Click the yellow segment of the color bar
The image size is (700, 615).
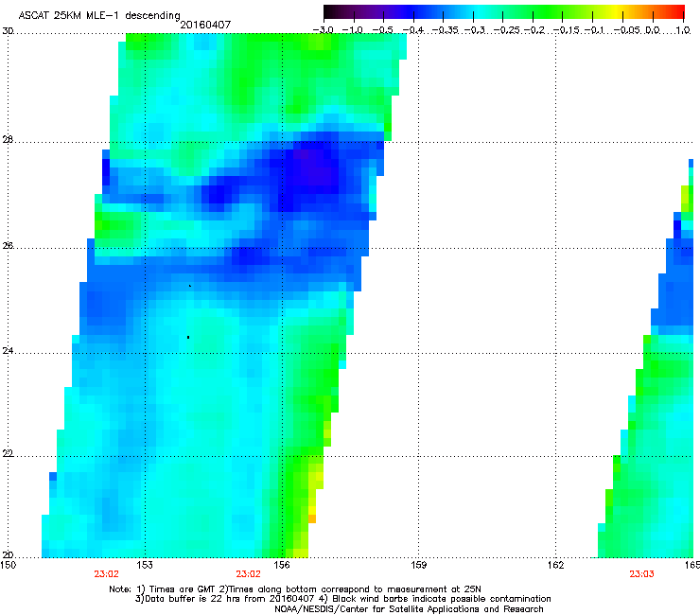[x=616, y=11]
